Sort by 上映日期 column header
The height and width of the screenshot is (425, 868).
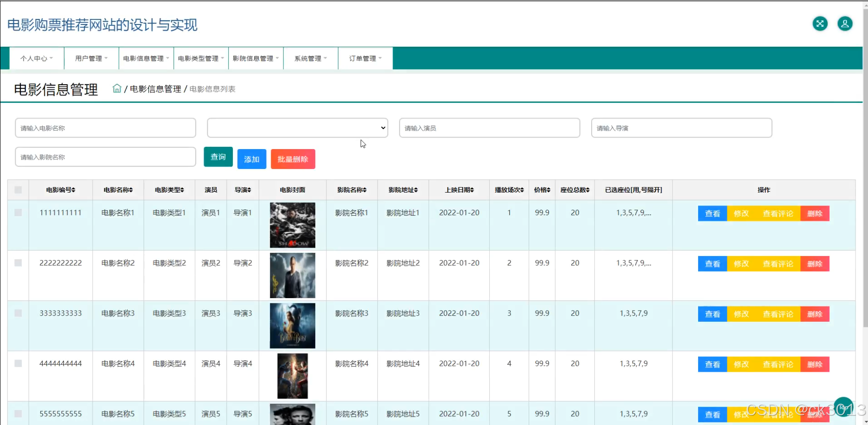[x=459, y=190]
